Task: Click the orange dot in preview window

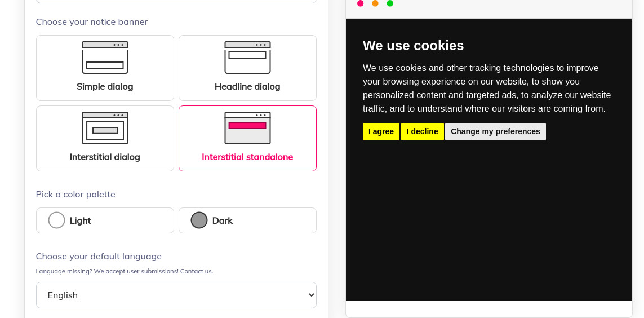Action: point(375,3)
